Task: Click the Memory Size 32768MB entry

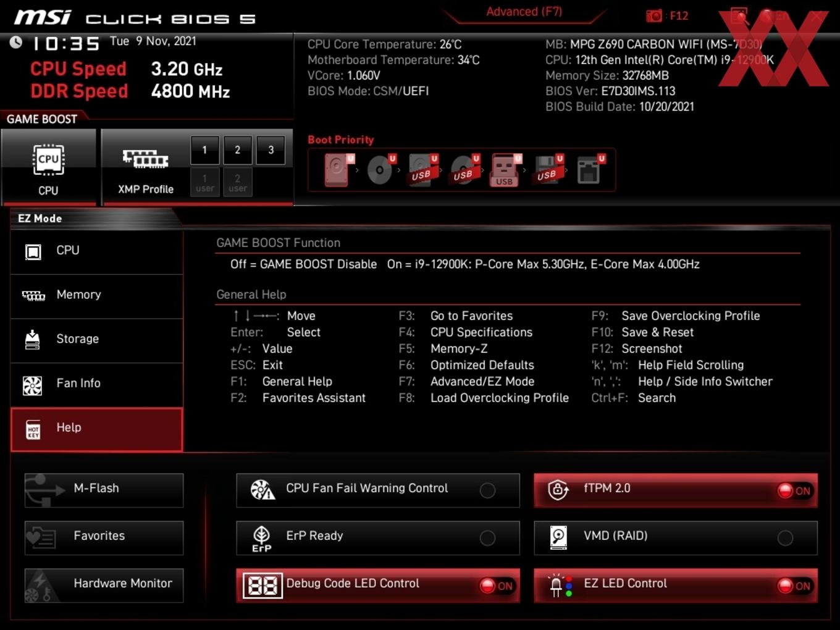Action: (607, 75)
